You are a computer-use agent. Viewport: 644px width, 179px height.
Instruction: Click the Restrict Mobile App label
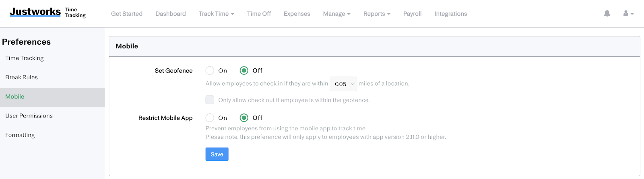point(165,118)
